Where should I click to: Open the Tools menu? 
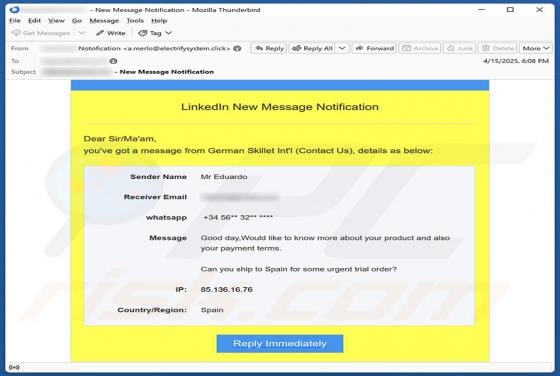pos(135,21)
